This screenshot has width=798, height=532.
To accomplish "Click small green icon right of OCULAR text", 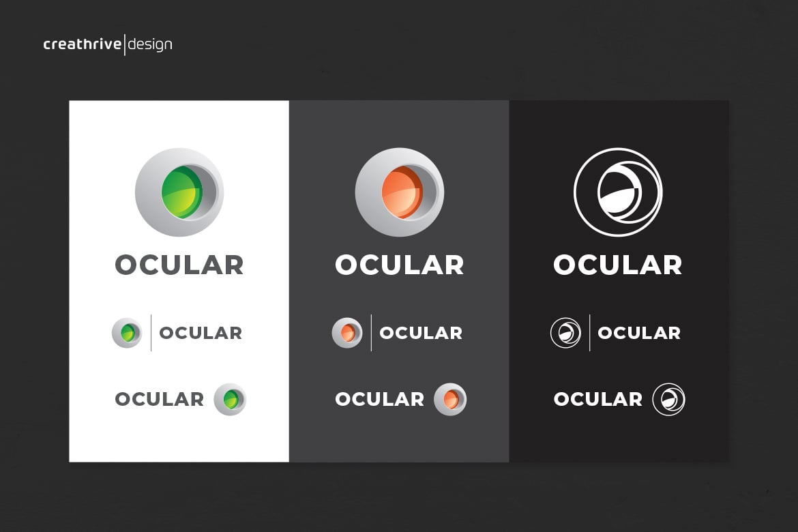I will pos(230,399).
